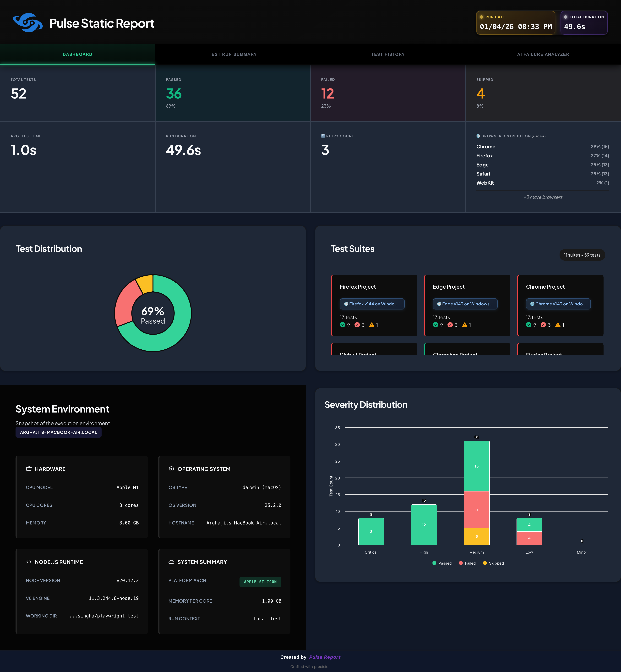Open the Test History tab
Image resolution: width=621 pixels, height=672 pixels.
pos(388,55)
